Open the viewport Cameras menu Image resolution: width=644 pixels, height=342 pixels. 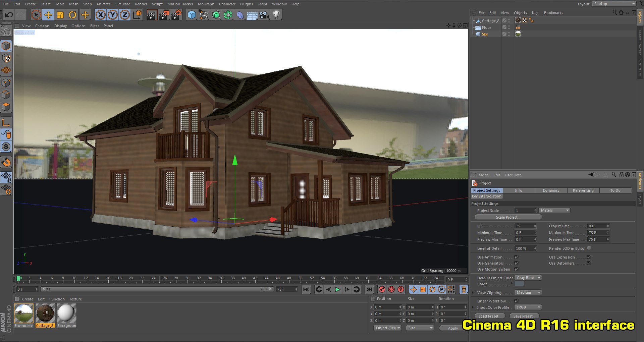pyautogui.click(x=42, y=26)
